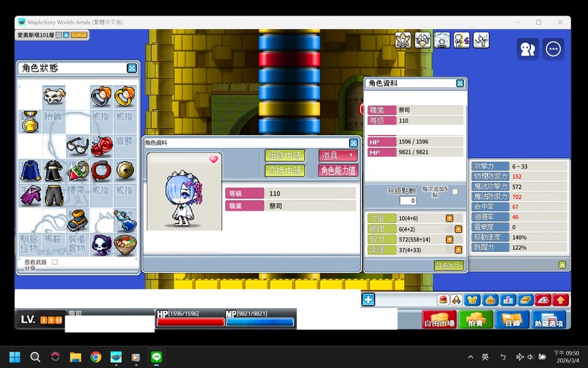Screen dimensions: 588x368
Task: Open the 自由市場 menu button
Action: pos(439,320)
